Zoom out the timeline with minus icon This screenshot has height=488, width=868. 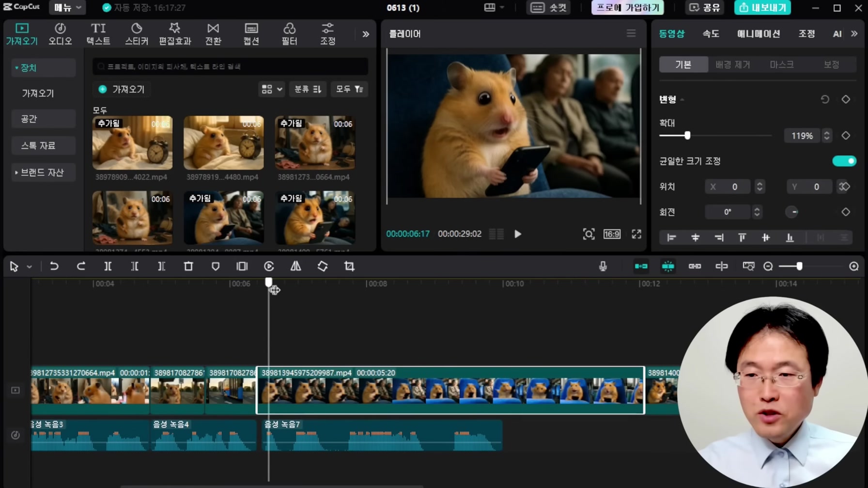[x=768, y=266]
